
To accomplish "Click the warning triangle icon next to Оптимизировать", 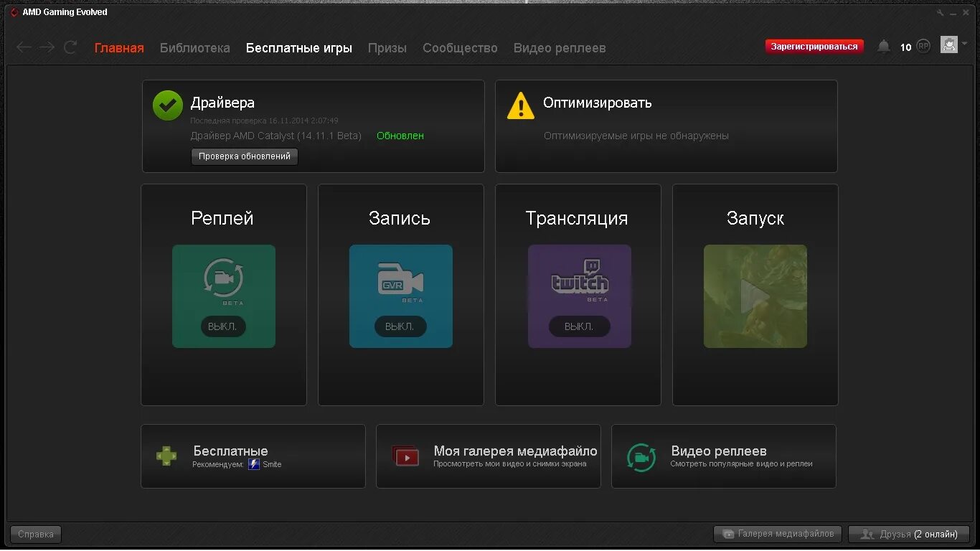I will pyautogui.click(x=520, y=105).
